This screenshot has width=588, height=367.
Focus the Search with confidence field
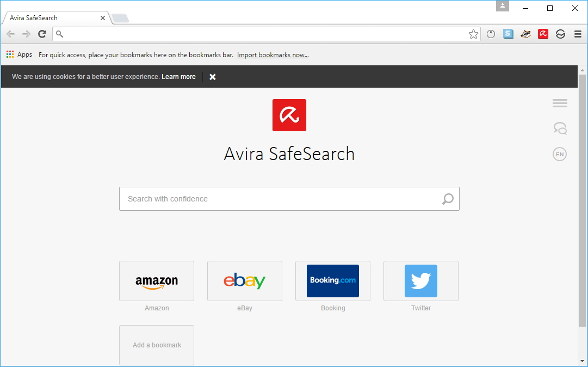(x=289, y=199)
